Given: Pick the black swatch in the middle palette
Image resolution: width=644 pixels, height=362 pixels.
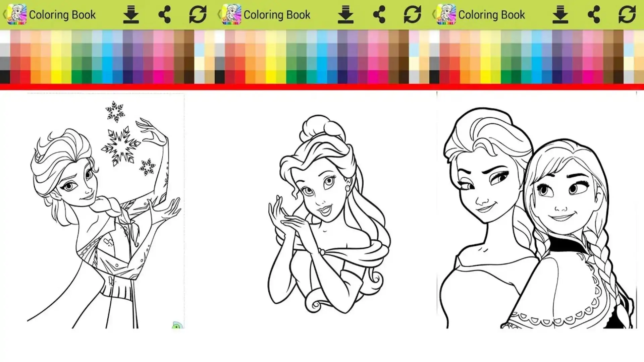Looking at the screenshot, I should [x=220, y=77].
